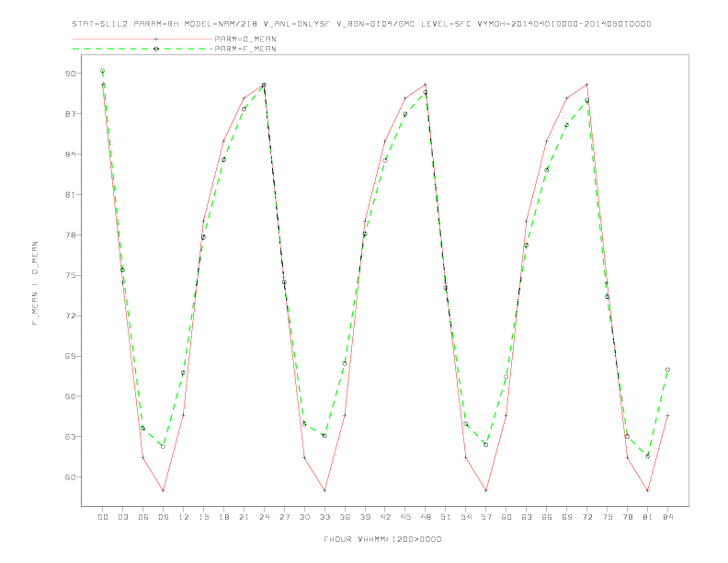Click x-axis forecast hour label 12
The width and height of the screenshot is (728, 563).
tap(184, 517)
